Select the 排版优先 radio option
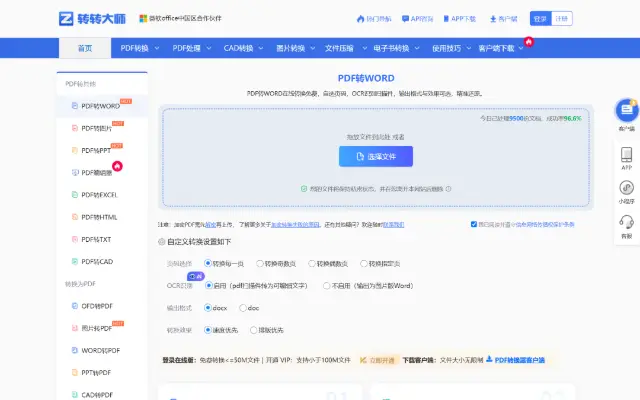 coord(253,330)
